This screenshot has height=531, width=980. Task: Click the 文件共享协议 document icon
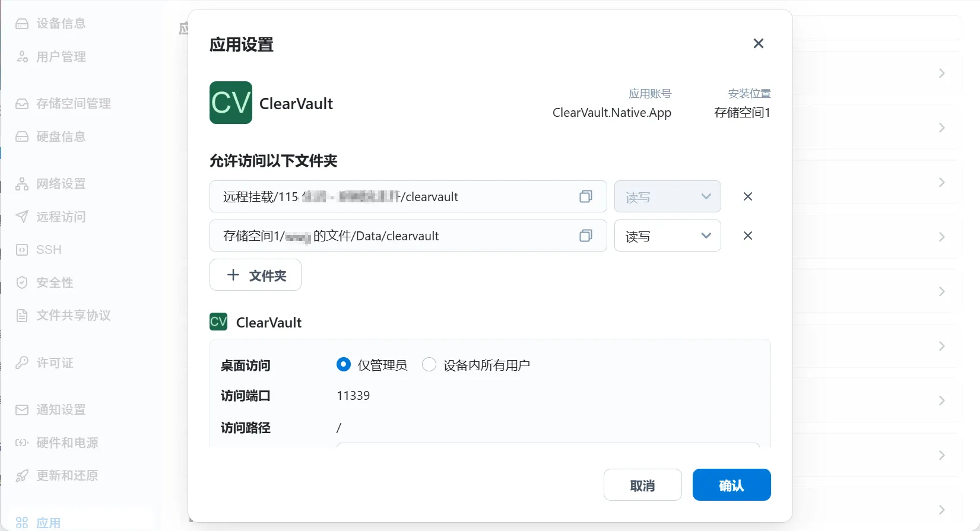(22, 316)
